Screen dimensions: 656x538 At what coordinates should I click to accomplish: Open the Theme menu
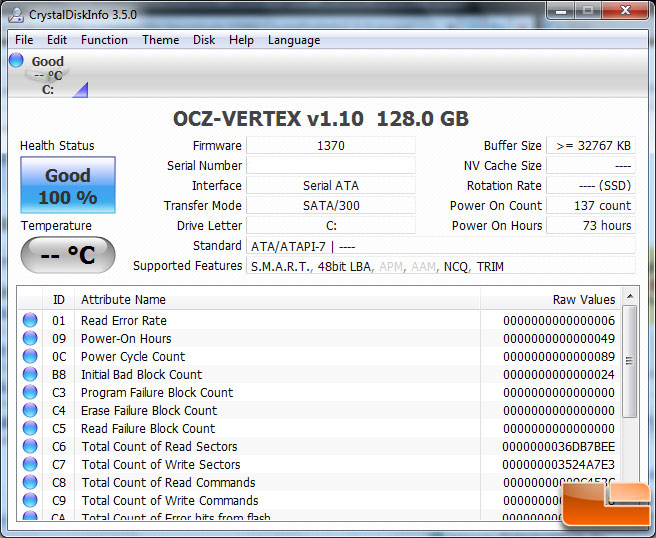160,40
